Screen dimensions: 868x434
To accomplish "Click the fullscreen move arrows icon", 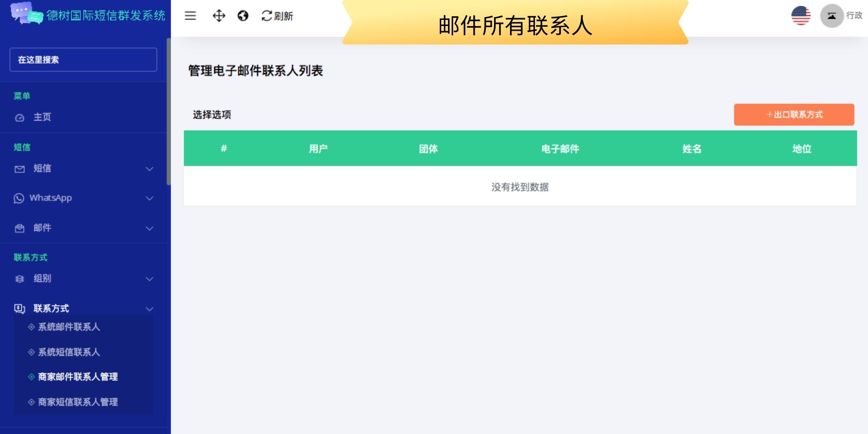I will pos(219,16).
